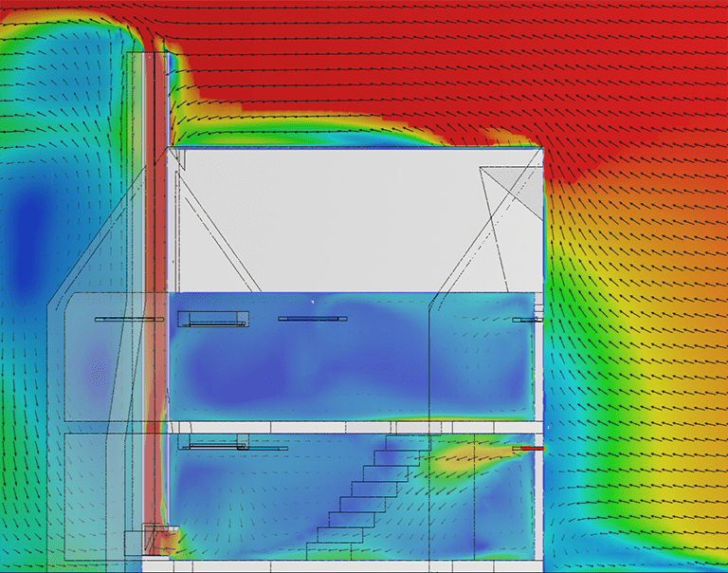Click the flat ceiling panel in upper floor center
Screen dimensions: 728x573
click(313, 319)
